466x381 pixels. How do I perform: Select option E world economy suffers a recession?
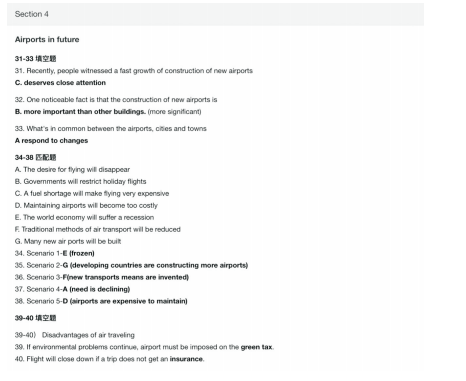pos(84,218)
